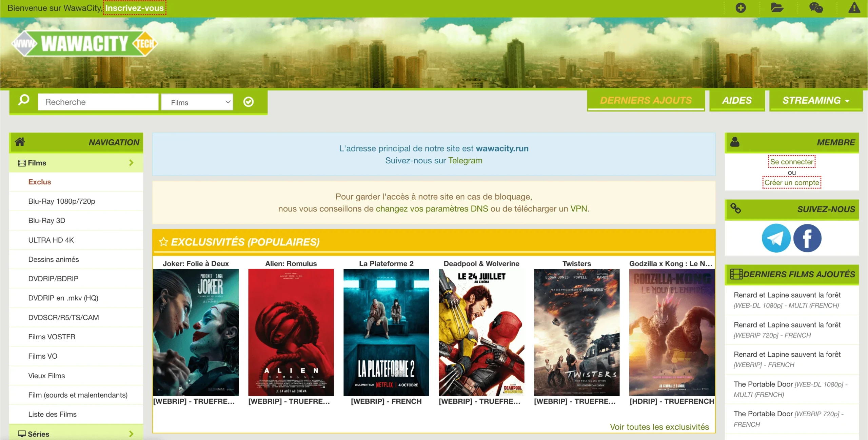Click Voir toutes les exclusivités
868x440 pixels.
[659, 427]
